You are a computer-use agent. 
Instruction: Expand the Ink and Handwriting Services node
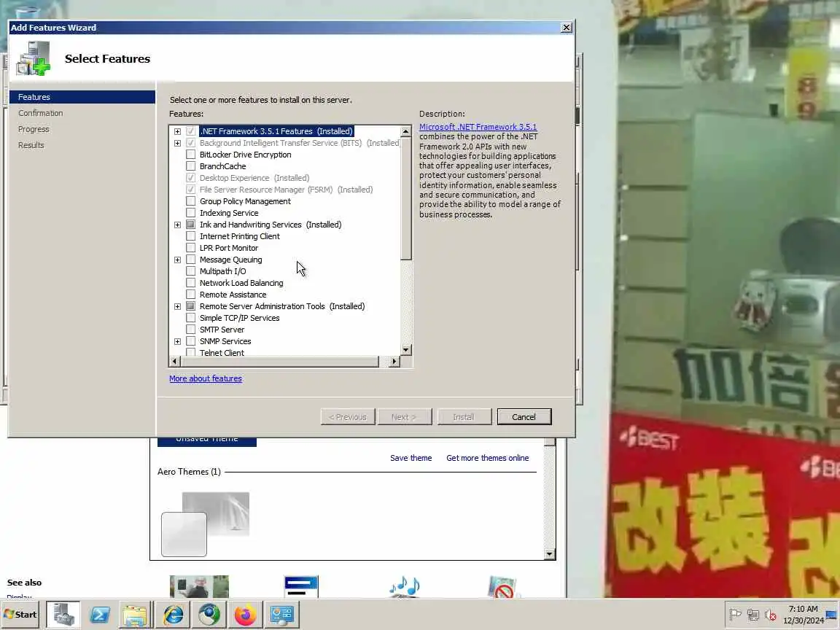[x=177, y=225]
